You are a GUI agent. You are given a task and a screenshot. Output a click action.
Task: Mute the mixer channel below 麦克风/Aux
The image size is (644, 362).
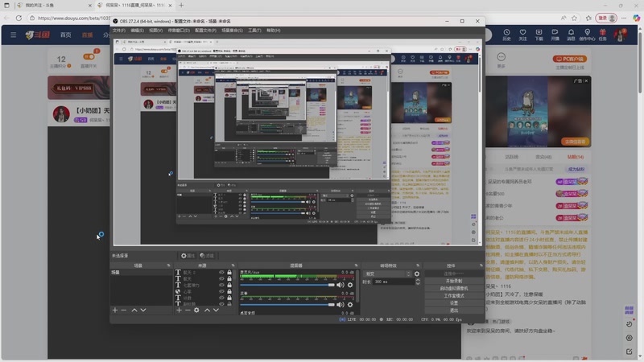341,305
